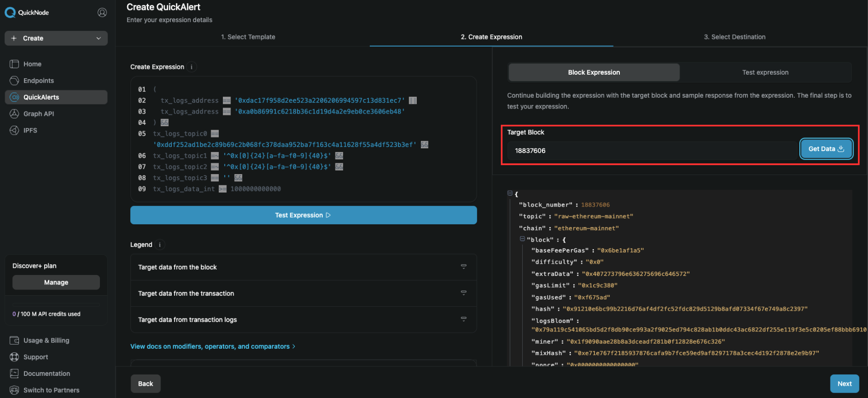The image size is (868, 398).
Task: Click the value 1000000000000 on line 09
Action: (x=255, y=189)
